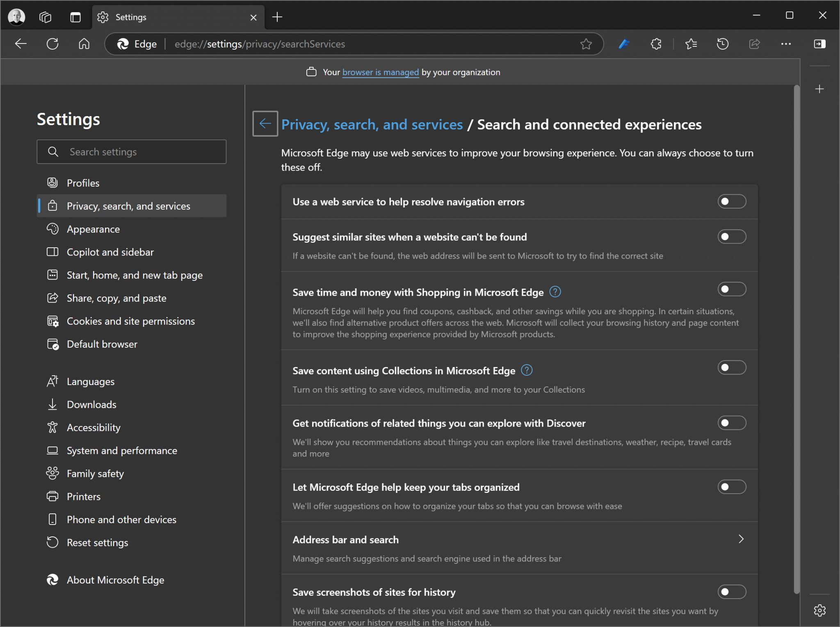Open the browser is managed link
The width and height of the screenshot is (840, 627).
pyautogui.click(x=380, y=72)
